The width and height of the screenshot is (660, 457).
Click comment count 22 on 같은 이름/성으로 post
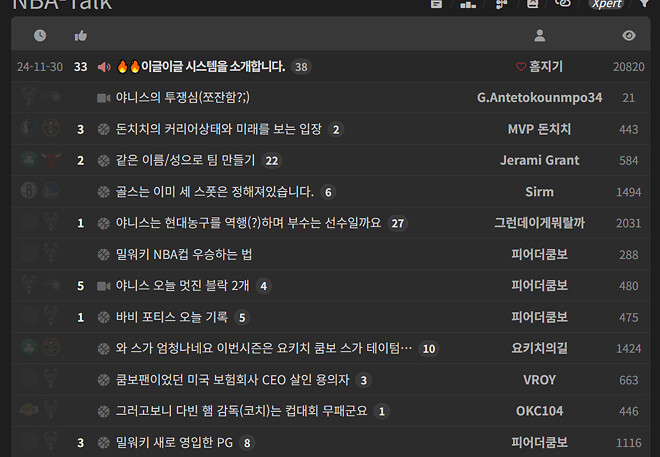click(271, 161)
